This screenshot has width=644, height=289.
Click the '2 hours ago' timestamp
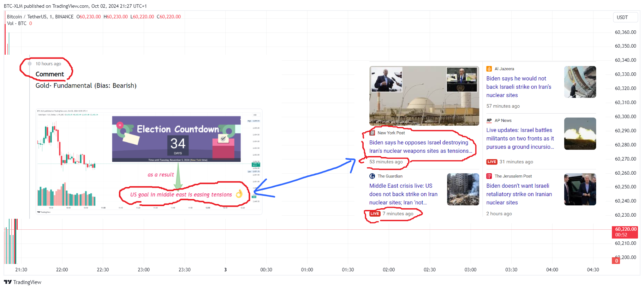tap(499, 214)
